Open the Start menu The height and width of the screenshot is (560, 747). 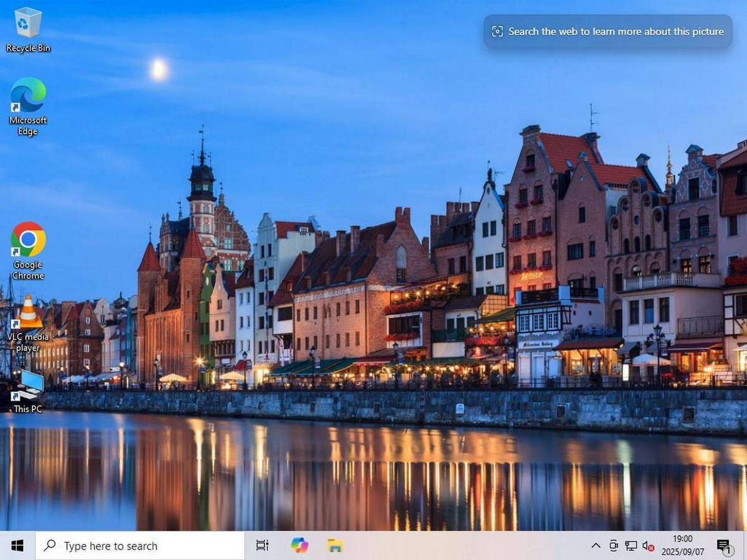click(16, 546)
